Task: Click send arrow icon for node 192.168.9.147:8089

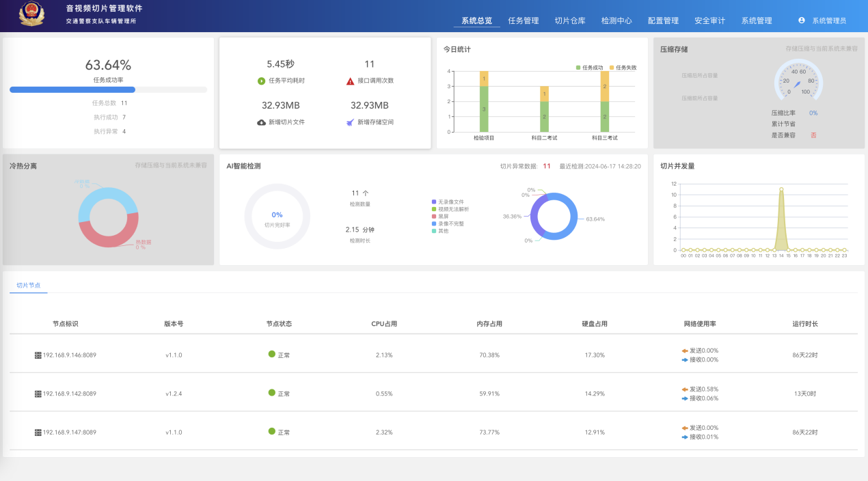Action: coord(685,428)
